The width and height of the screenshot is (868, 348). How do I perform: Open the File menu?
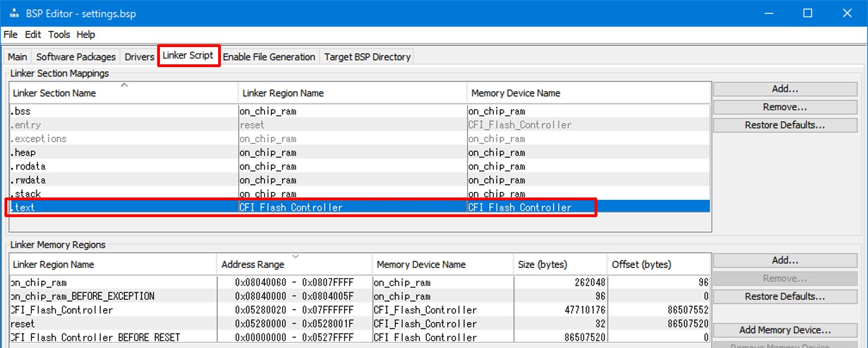point(10,35)
